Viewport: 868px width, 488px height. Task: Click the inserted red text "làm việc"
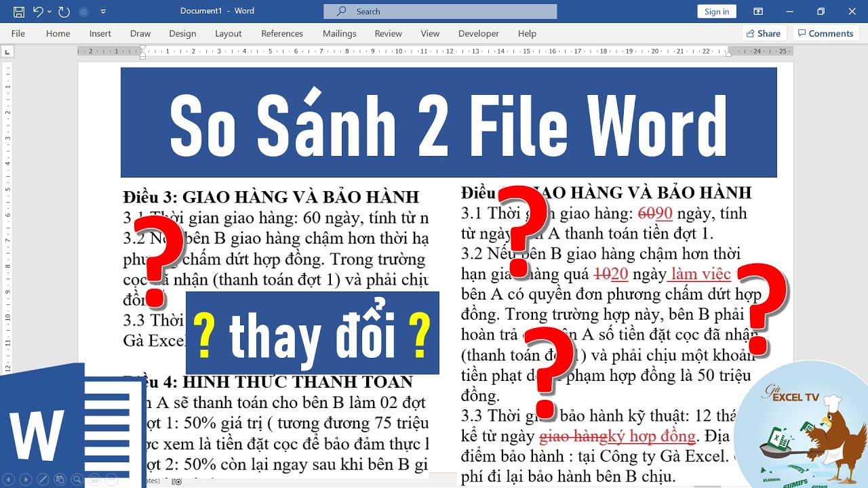pos(701,274)
